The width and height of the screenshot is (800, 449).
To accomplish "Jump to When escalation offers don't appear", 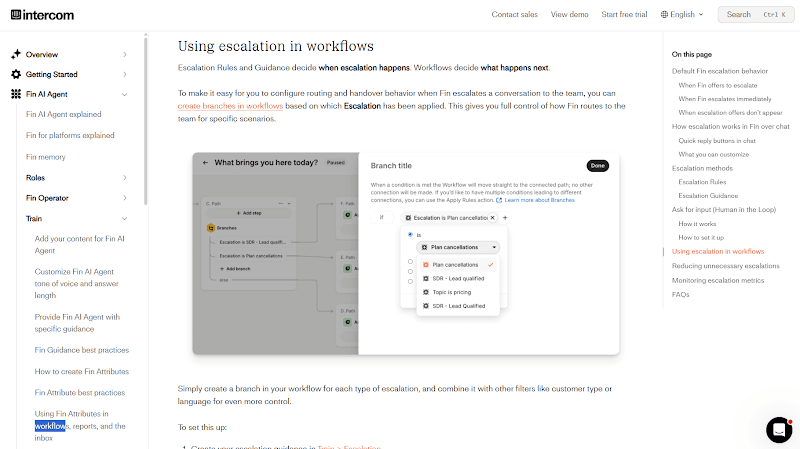I will point(730,113).
